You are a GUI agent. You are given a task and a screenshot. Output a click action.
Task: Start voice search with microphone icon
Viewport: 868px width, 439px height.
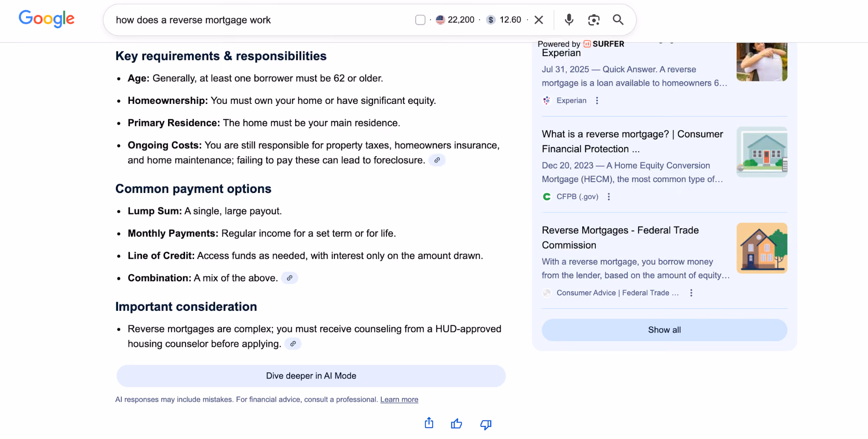569,20
